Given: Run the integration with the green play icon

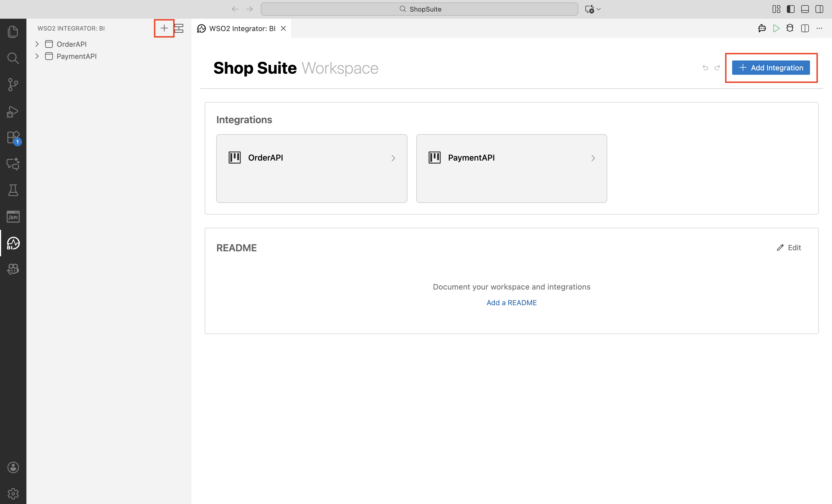Looking at the screenshot, I should click(x=776, y=28).
